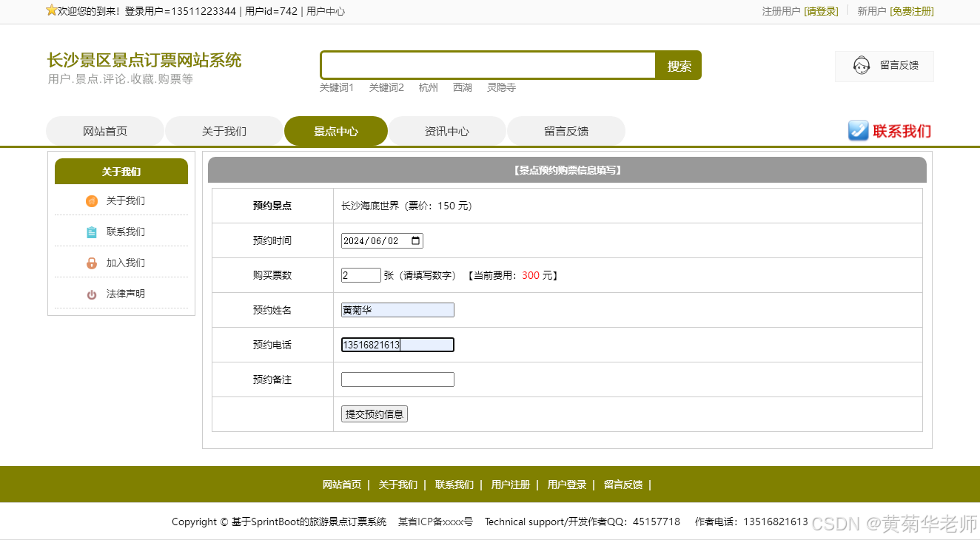Click the footer 用户登录 link
The image size is (980, 540).
[x=567, y=485]
